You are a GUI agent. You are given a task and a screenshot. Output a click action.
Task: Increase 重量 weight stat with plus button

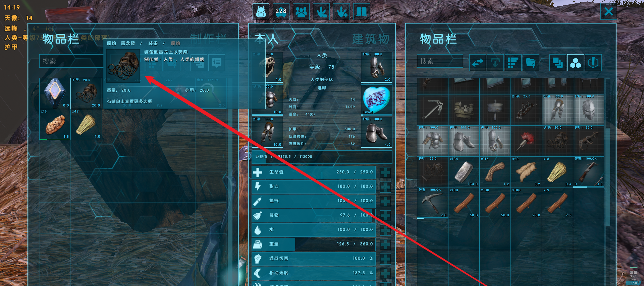[385, 244]
